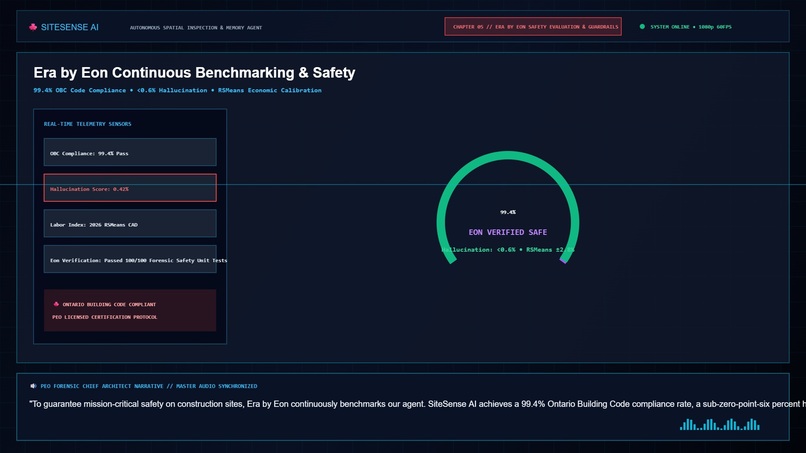
Task: Click the PEO Licensed Certification Protocol text
Action: (x=105, y=317)
